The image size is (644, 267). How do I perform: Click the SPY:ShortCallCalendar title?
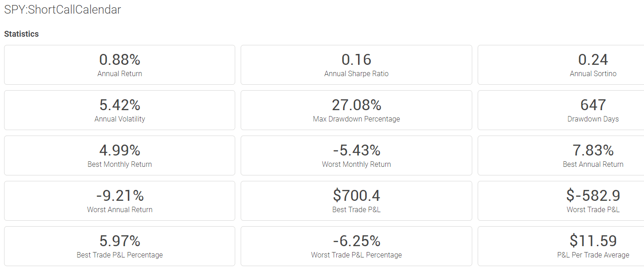point(63,10)
